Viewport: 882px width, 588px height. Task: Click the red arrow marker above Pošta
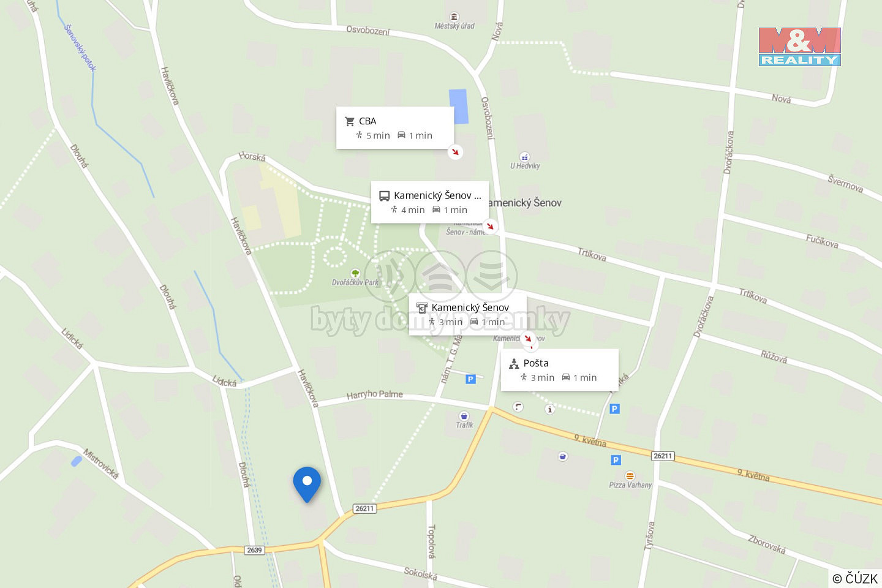[x=529, y=339]
